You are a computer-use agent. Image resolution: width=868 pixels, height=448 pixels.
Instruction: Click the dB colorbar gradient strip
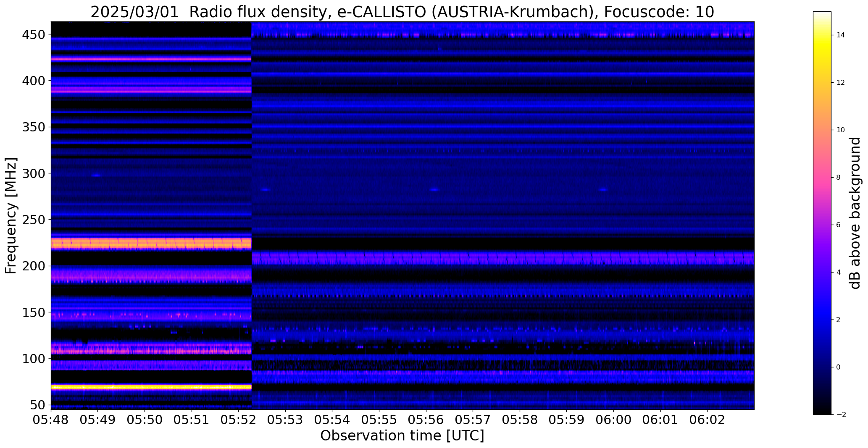point(822,213)
